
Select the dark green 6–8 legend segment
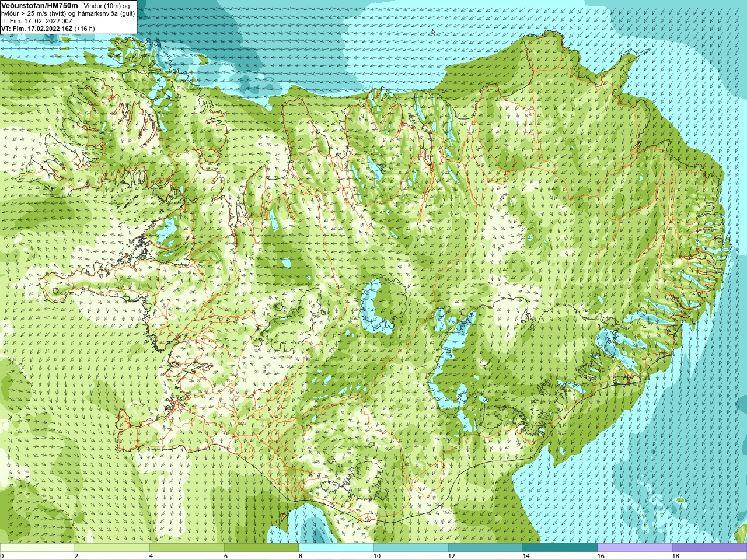coord(261,548)
